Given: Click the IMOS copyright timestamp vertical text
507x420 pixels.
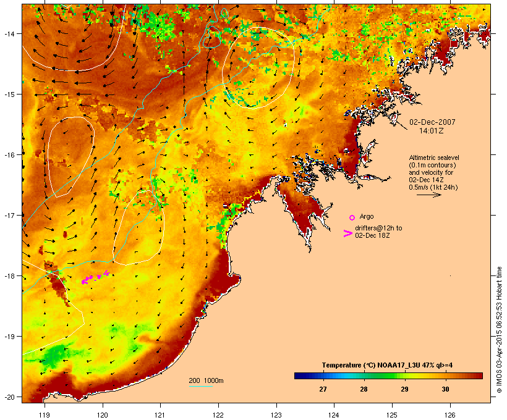Looking at the screenshot, I should (499, 330).
